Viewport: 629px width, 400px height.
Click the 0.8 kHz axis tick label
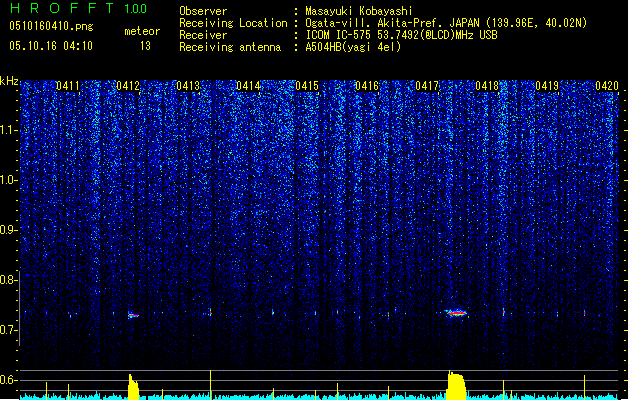click(x=9, y=280)
